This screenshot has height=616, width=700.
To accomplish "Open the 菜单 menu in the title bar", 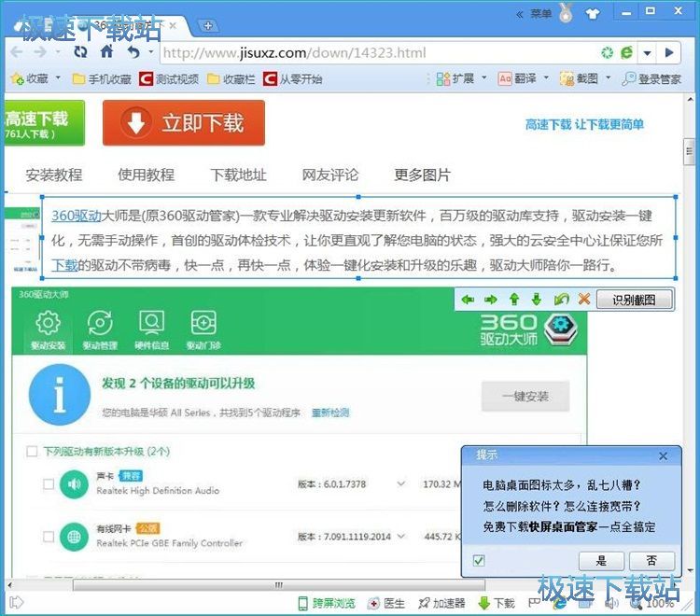I will [541, 14].
